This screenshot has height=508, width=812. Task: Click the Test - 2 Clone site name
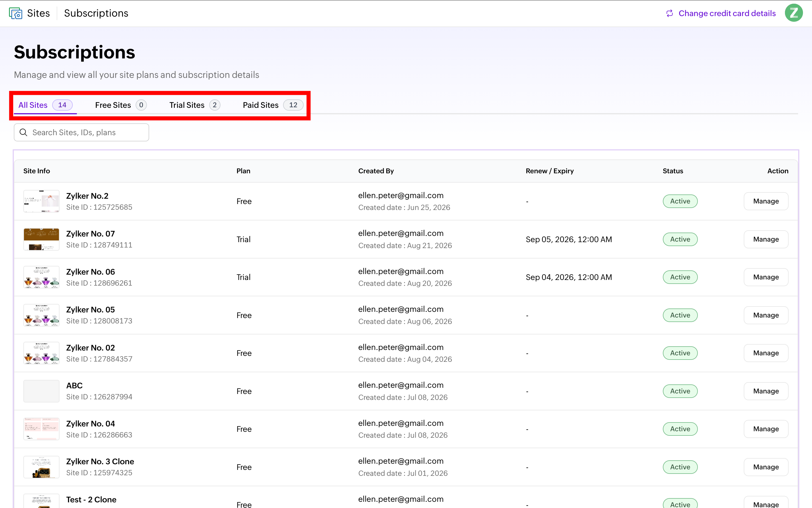pos(91,500)
